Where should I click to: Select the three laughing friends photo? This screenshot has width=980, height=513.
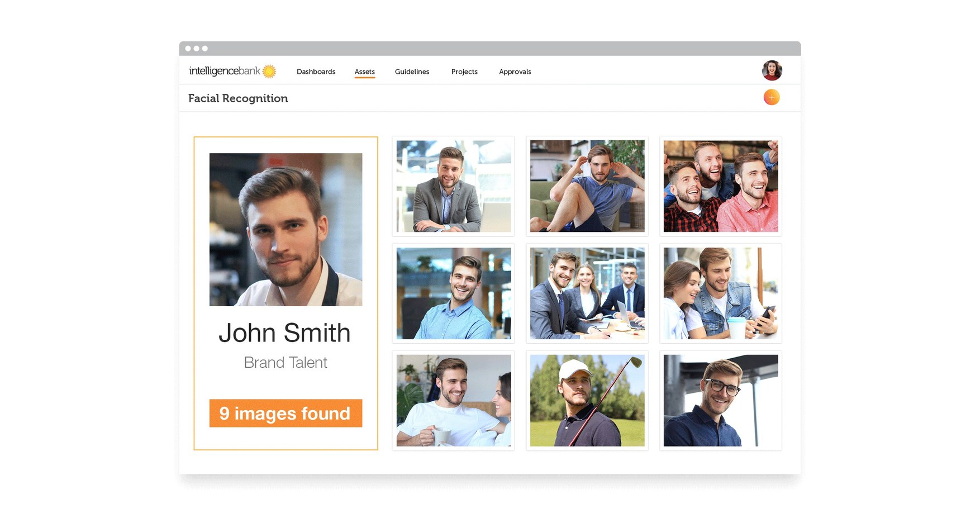pos(720,186)
